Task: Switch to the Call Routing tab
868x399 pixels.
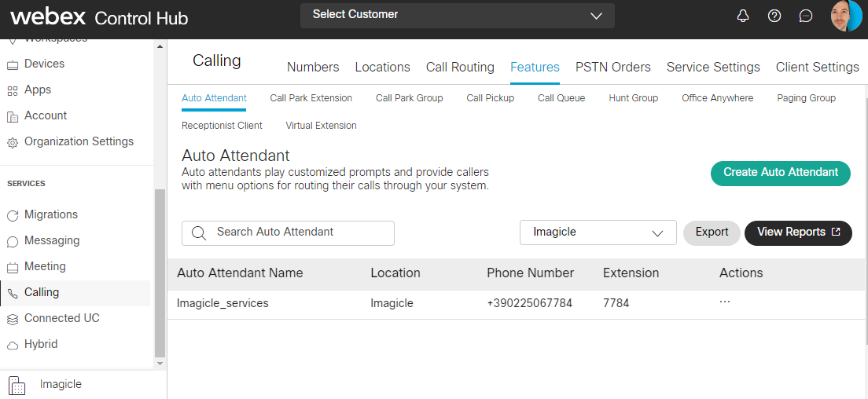Action: [460, 68]
